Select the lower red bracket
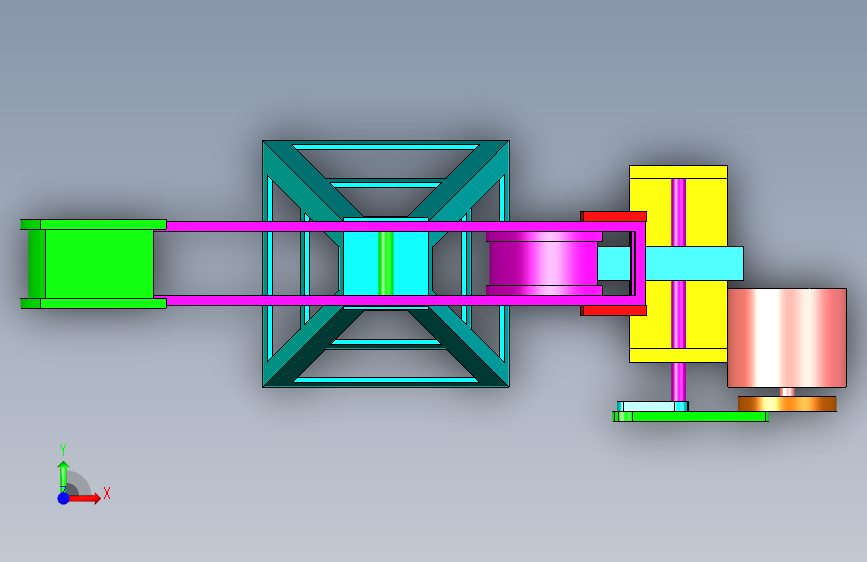The height and width of the screenshot is (562, 867). (x=614, y=310)
